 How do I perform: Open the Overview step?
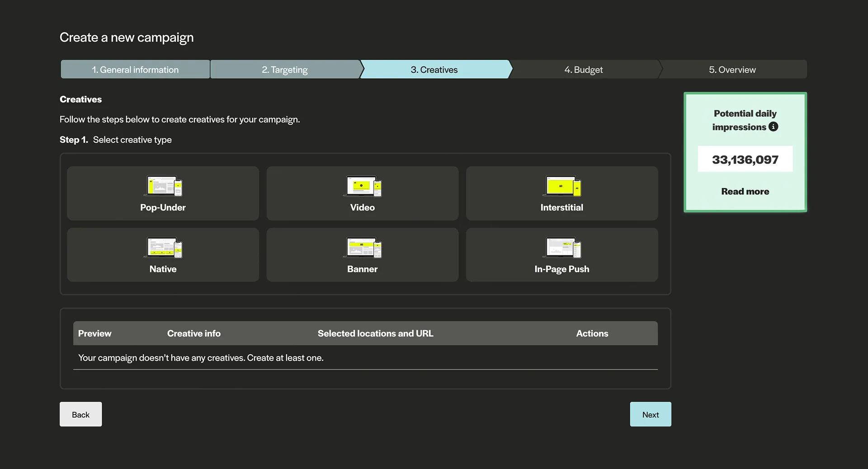tap(732, 70)
